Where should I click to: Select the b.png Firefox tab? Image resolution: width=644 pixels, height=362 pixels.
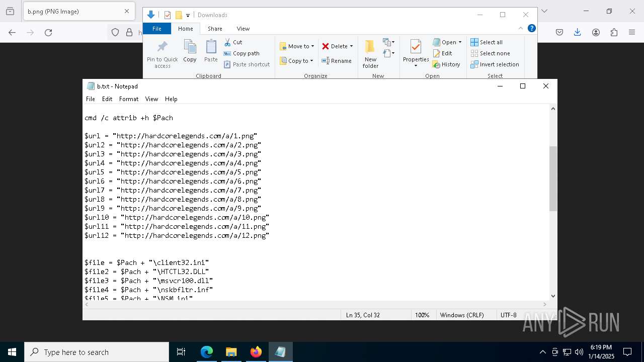point(78,11)
